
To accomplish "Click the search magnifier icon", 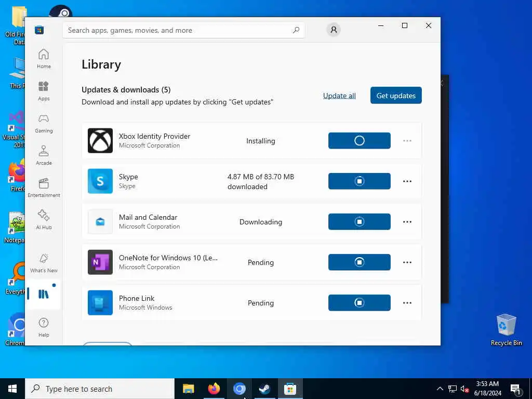I will [296, 30].
